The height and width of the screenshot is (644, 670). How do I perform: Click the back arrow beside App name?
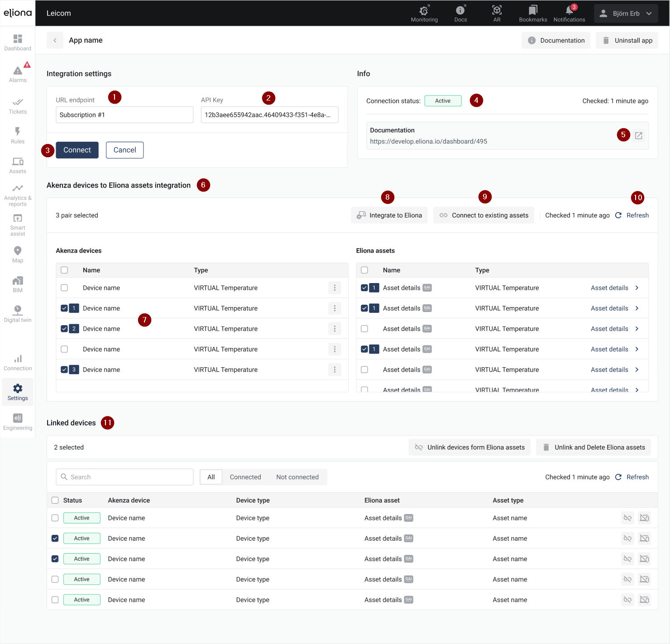[55, 40]
